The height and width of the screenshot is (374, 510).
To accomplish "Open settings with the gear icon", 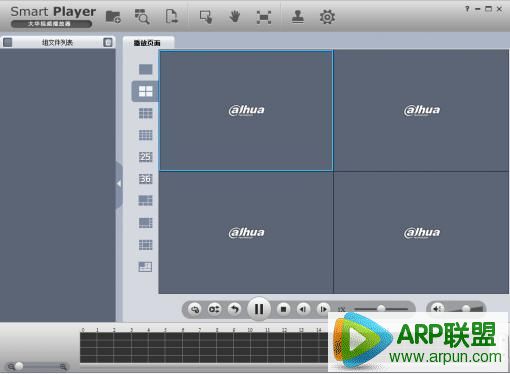I will coord(327,17).
